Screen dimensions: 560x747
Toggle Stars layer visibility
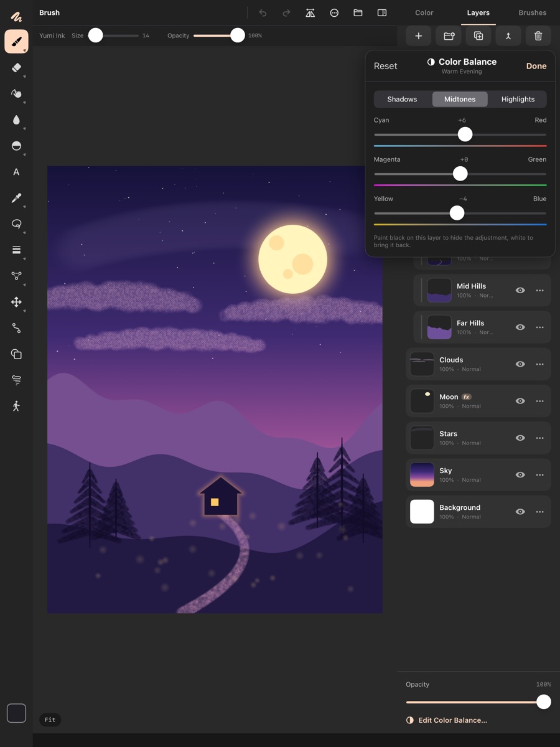pyautogui.click(x=520, y=438)
